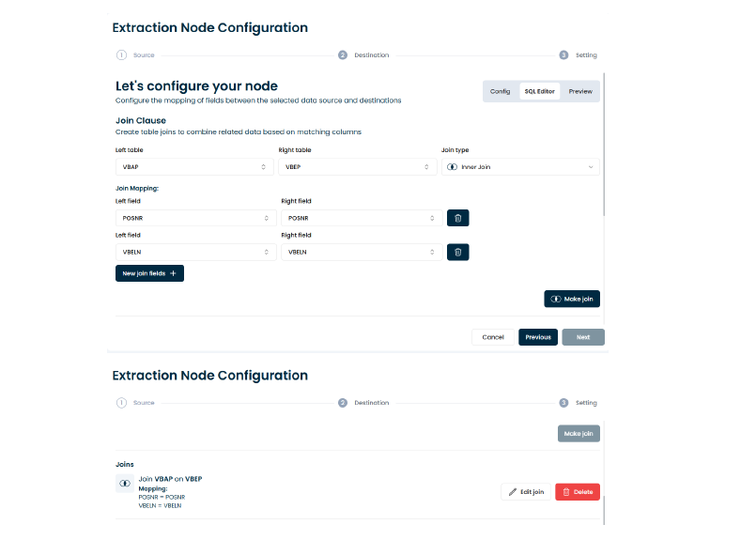This screenshot has width=756, height=540.
Task: Switch to the Config tab
Action: pos(501,91)
